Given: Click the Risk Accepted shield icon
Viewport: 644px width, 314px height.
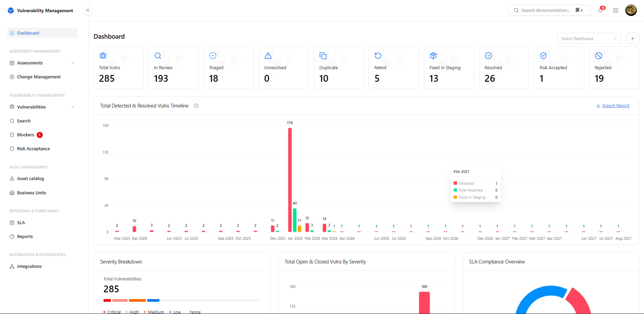Looking at the screenshot, I should (x=543, y=56).
